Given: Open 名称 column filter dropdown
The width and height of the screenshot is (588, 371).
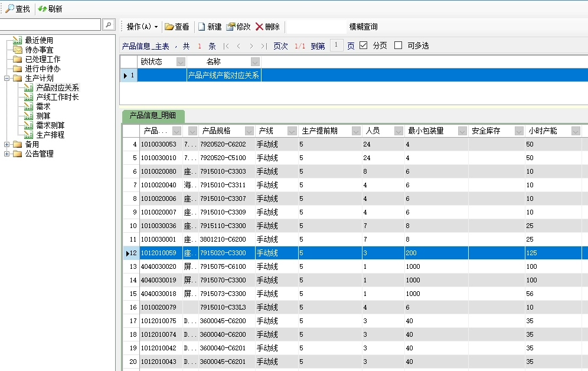Looking at the screenshot, I should pos(255,62).
